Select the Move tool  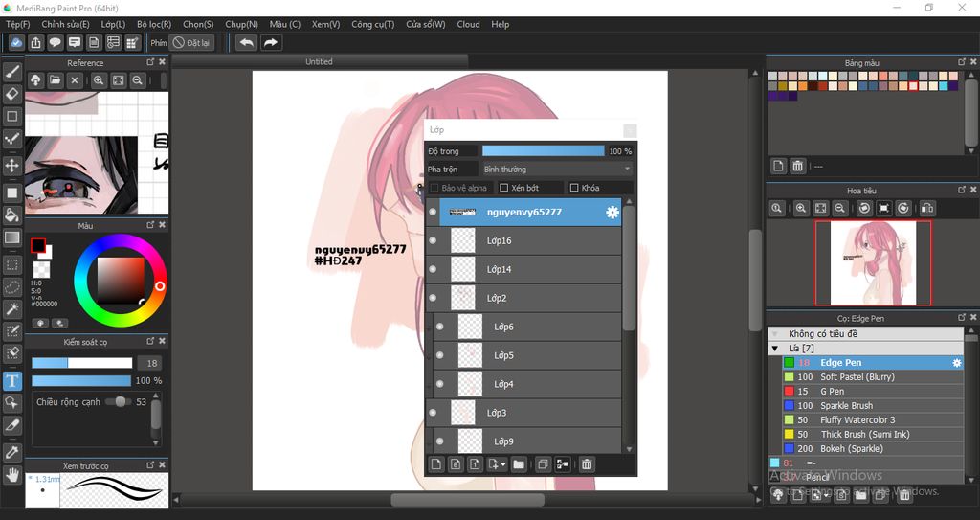(11, 166)
